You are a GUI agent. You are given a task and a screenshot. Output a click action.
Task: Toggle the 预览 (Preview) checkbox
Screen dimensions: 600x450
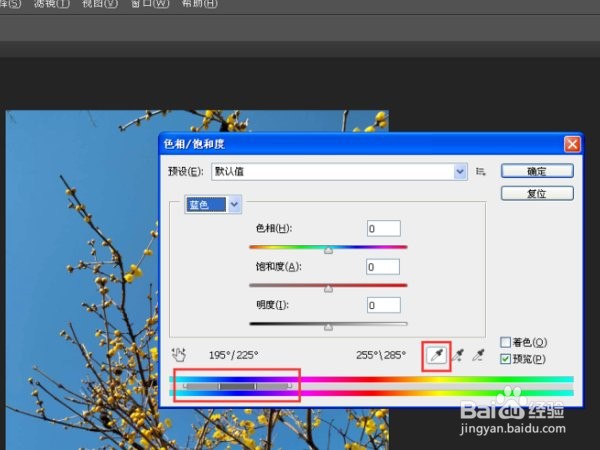[505, 359]
